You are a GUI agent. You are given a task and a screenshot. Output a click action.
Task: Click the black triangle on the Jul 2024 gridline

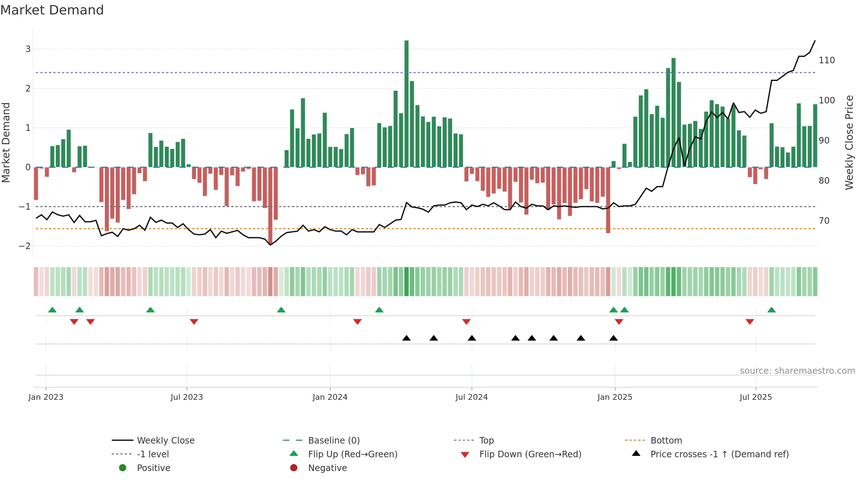pyautogui.click(x=472, y=338)
